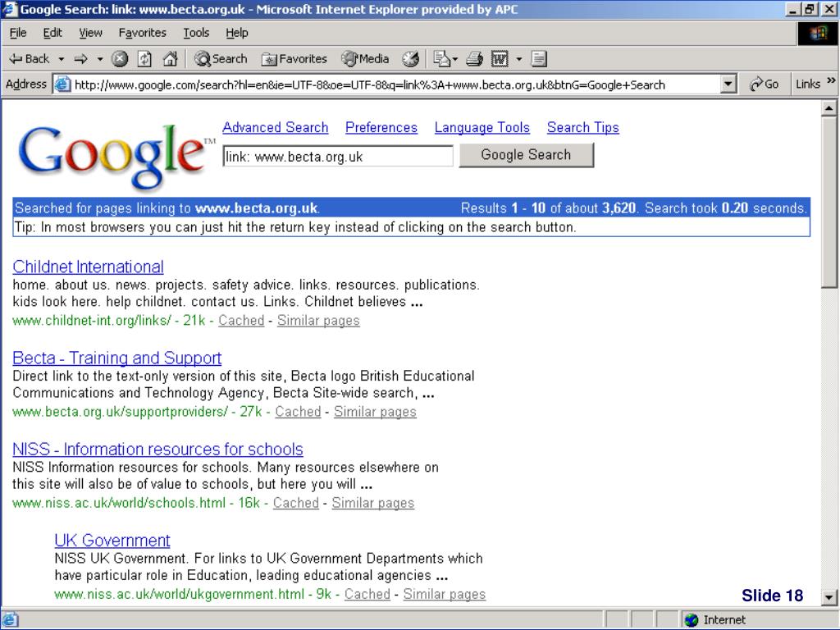Click the Internet zone status indicator
The height and width of the screenshot is (630, 840).
715,620
